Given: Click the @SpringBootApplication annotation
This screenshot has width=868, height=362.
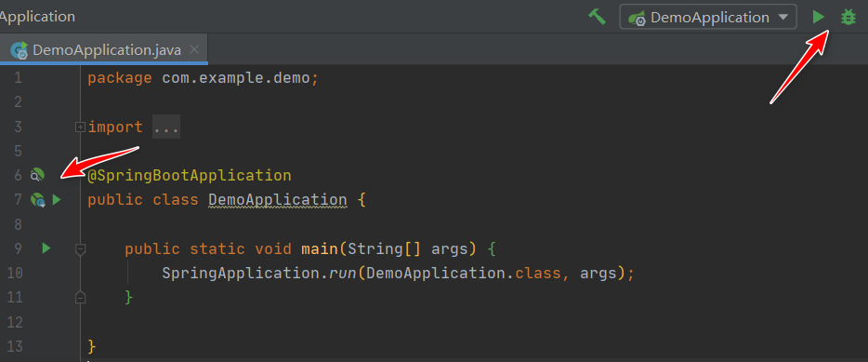Looking at the screenshot, I should [x=190, y=176].
